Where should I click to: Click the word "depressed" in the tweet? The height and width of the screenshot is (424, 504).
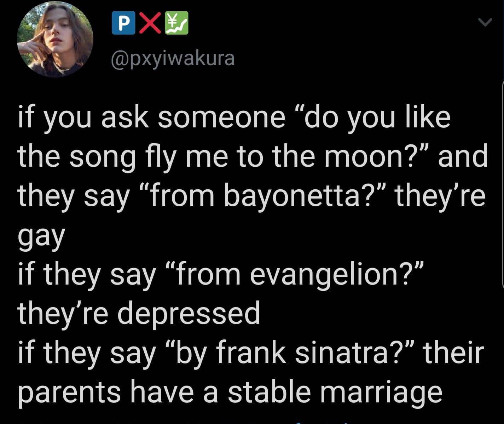pyautogui.click(x=189, y=314)
